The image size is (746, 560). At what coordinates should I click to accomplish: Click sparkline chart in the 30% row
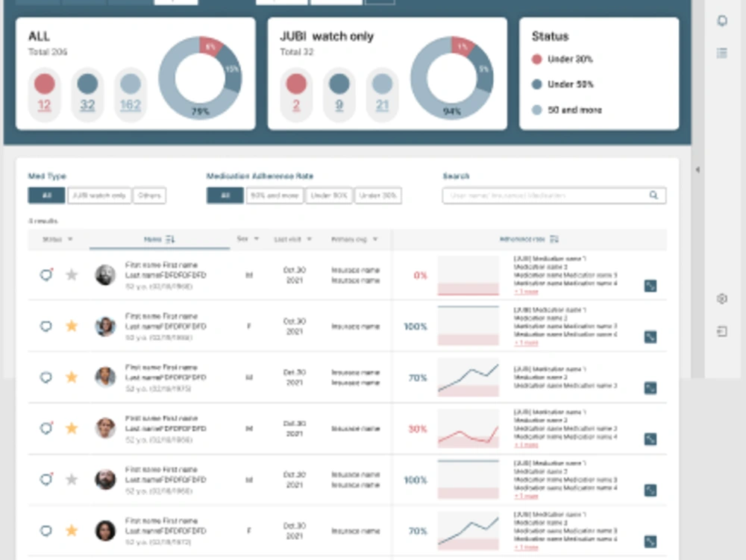click(x=468, y=429)
